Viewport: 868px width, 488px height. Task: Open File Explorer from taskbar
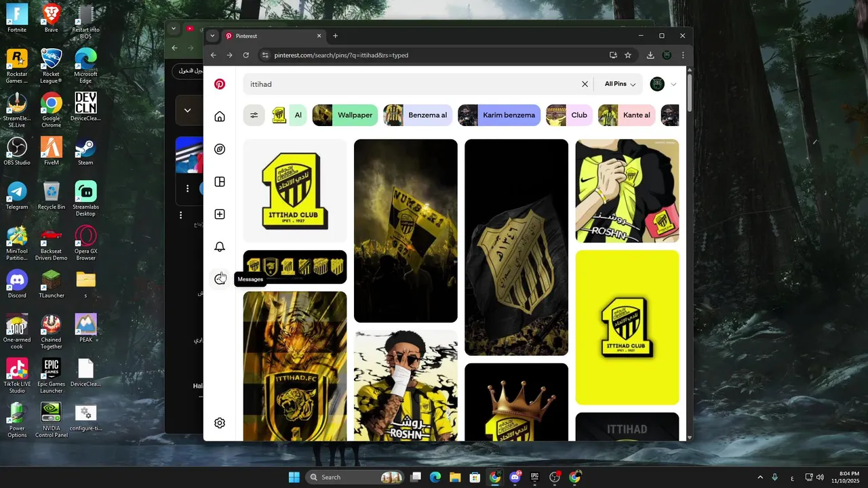tap(455, 477)
